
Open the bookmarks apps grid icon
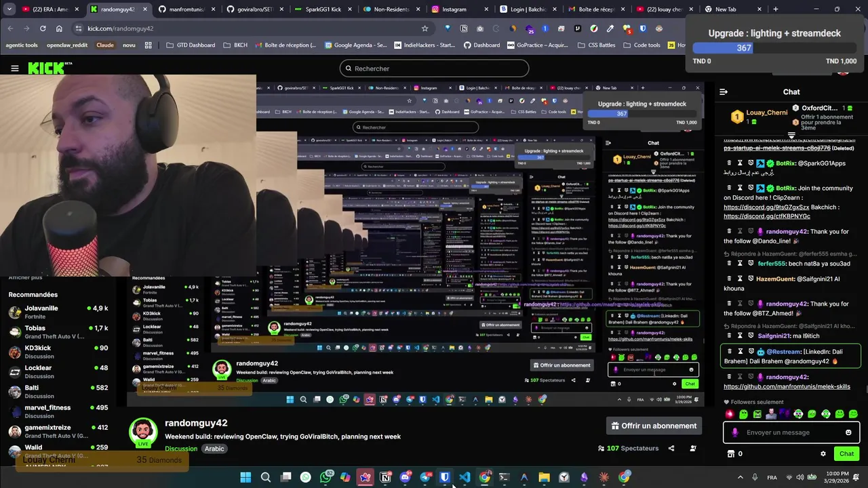(149, 45)
